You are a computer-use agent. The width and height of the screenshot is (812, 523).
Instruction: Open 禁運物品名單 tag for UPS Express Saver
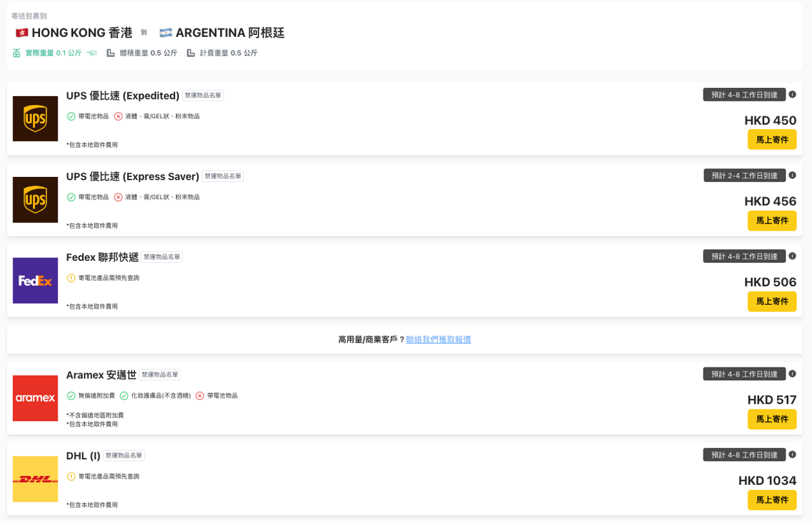pos(223,176)
